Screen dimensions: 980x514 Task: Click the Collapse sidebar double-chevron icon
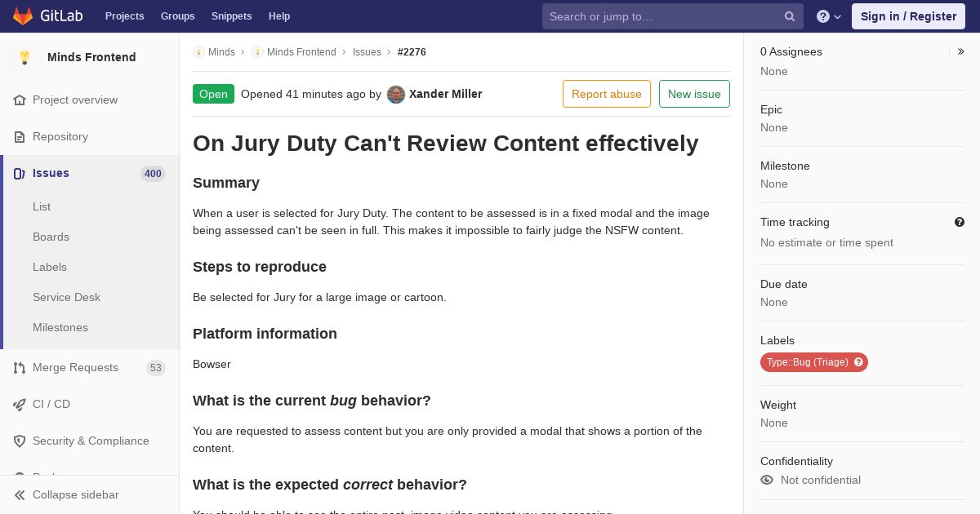(20, 494)
